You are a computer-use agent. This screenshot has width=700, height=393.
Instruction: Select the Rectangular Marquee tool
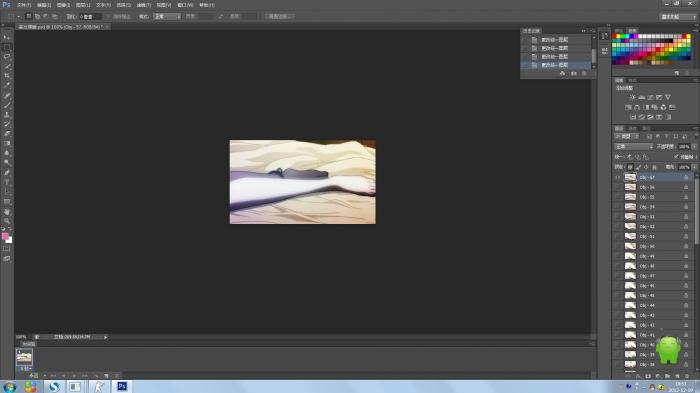(x=6, y=47)
